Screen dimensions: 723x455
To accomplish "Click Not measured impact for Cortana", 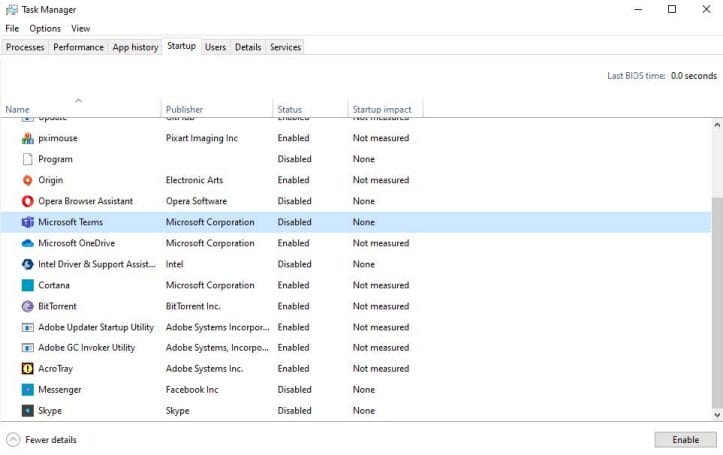I will [x=381, y=285].
